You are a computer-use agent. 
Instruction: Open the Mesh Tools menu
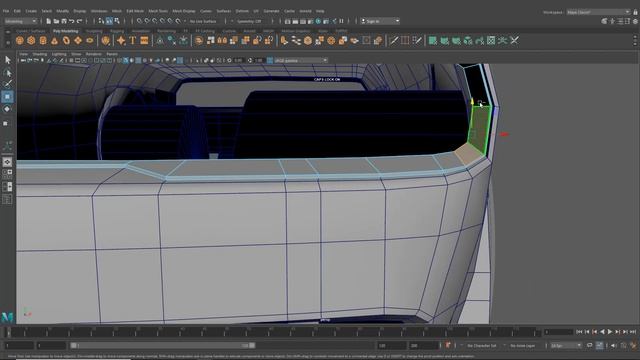tap(158, 11)
